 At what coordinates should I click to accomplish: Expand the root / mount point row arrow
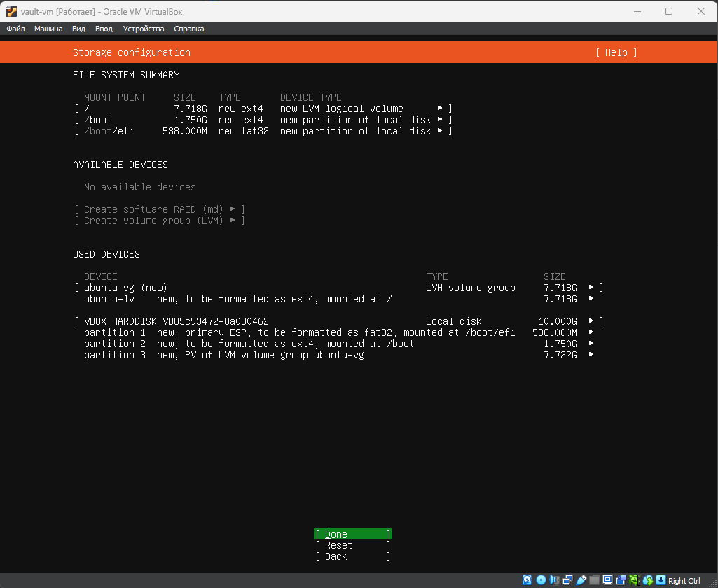[440, 108]
